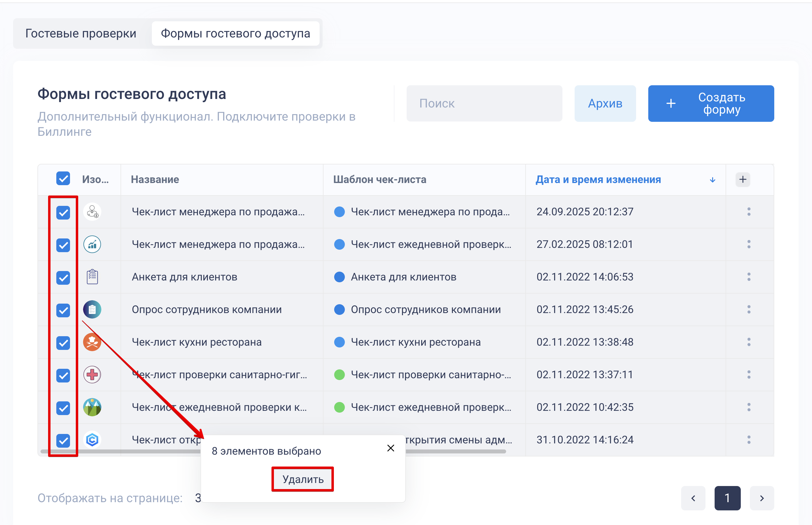Click the clipboard icon for Анкета для клиентов
The image size is (812, 525).
[x=92, y=277]
